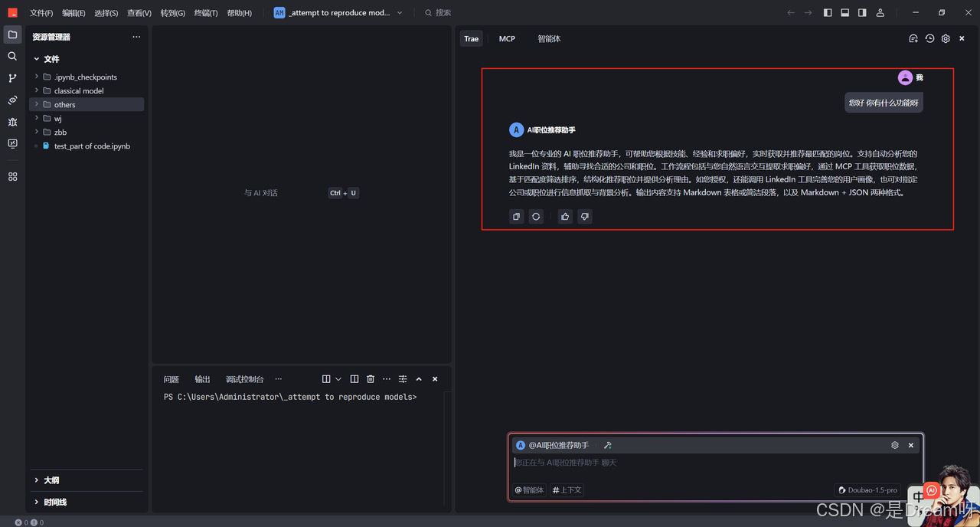Image resolution: width=980 pixels, height=527 pixels.
Task: Close the terminal panel
Action: pos(435,379)
